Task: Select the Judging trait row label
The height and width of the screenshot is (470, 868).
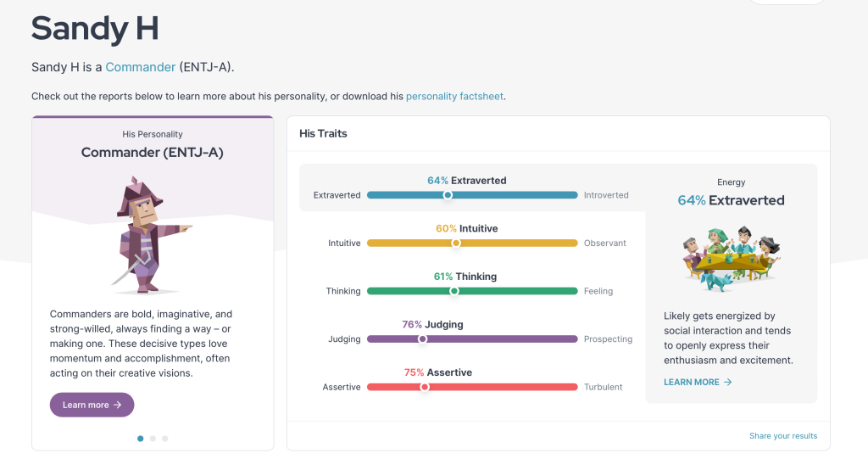Action: click(x=344, y=339)
